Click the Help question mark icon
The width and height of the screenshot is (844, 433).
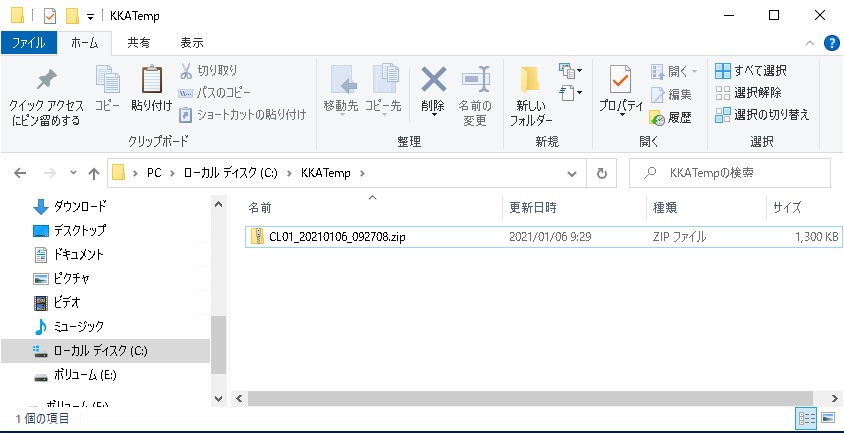[830, 43]
